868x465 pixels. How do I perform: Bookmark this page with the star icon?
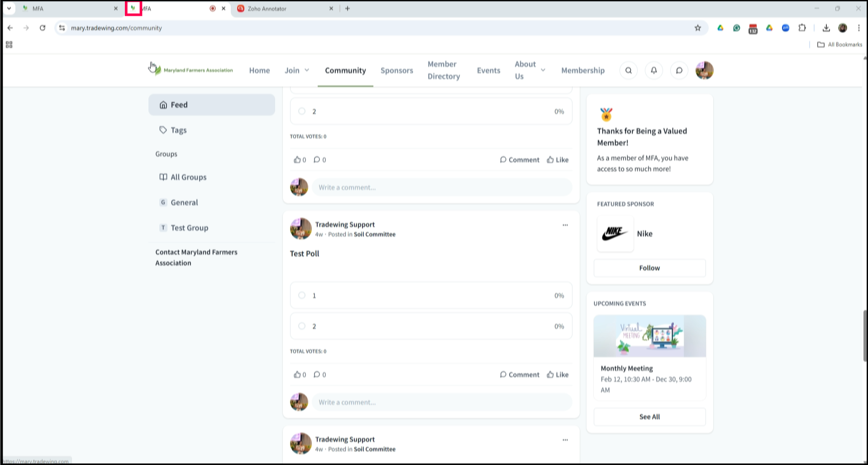tap(697, 28)
